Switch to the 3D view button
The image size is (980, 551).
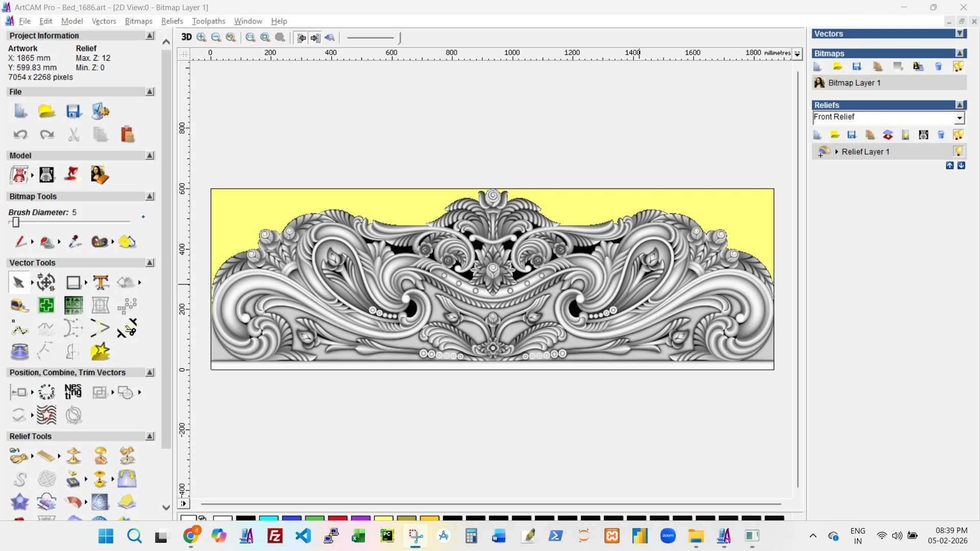click(x=186, y=37)
